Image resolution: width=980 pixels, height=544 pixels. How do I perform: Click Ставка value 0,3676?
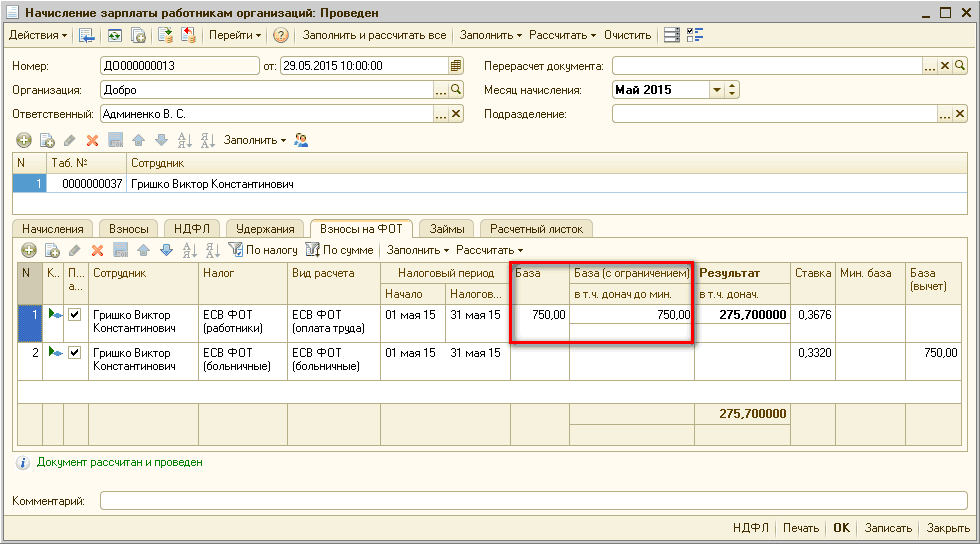[x=815, y=315]
